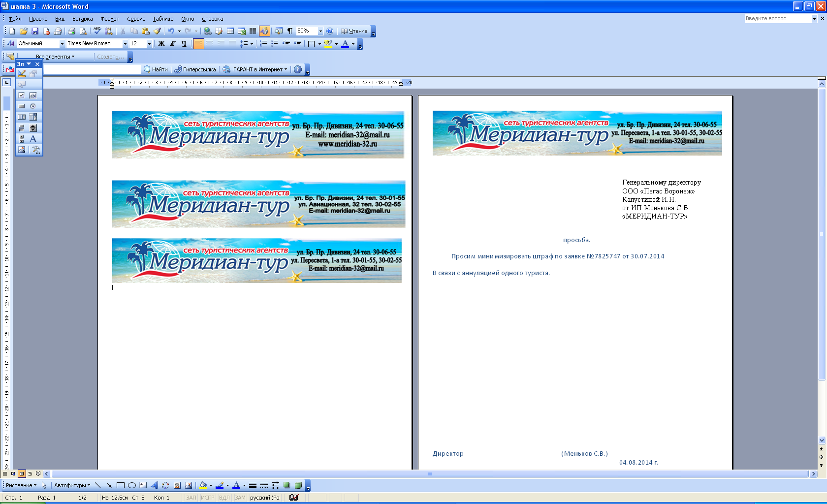Toggle Bold (Ж) formatting

point(161,44)
